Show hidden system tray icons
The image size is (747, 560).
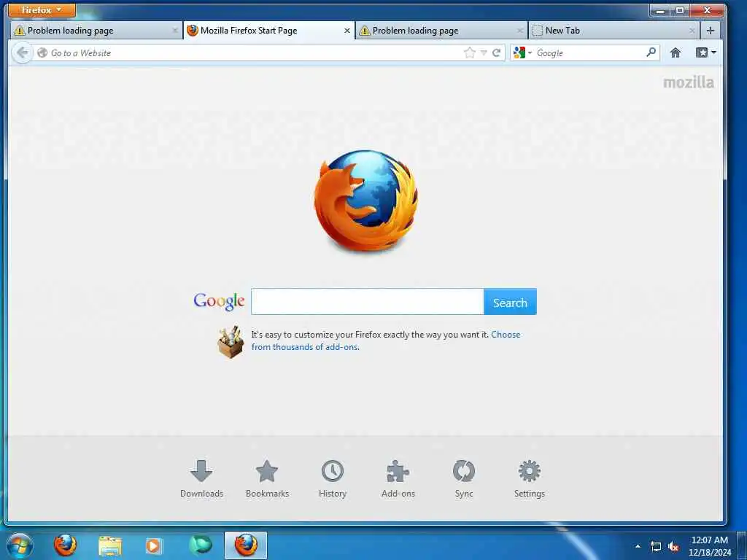[x=638, y=546]
